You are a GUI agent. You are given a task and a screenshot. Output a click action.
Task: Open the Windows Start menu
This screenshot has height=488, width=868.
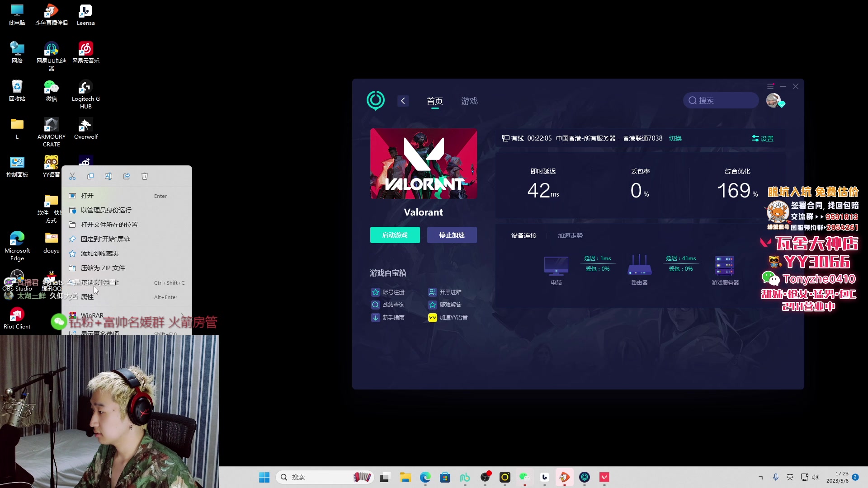click(x=264, y=477)
